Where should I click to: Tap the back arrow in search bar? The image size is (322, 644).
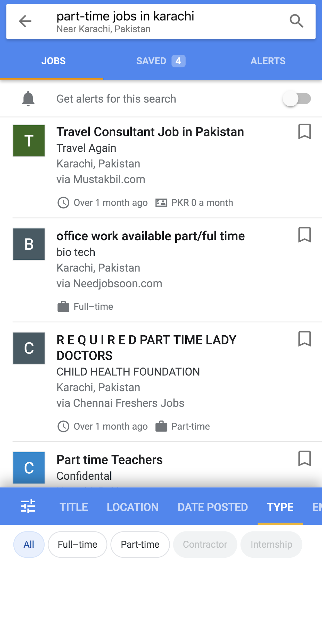point(25,21)
